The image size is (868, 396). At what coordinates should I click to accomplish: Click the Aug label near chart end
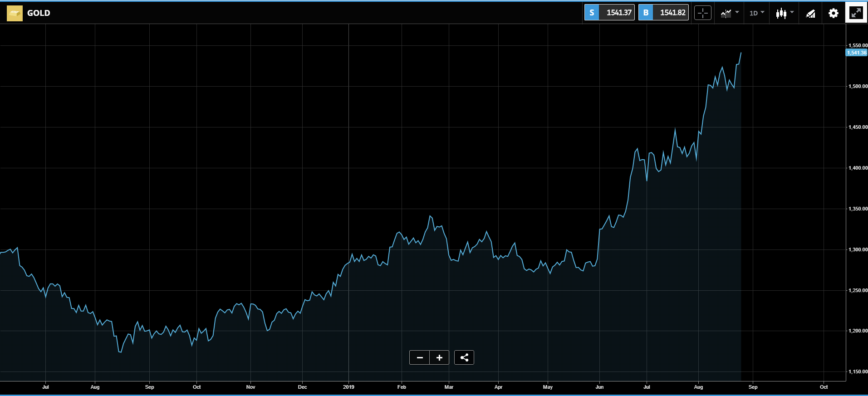[698, 387]
